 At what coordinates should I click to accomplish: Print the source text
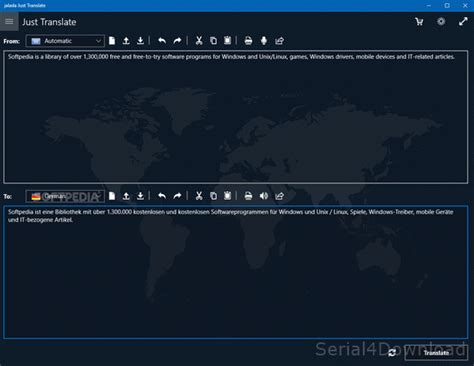click(x=248, y=41)
